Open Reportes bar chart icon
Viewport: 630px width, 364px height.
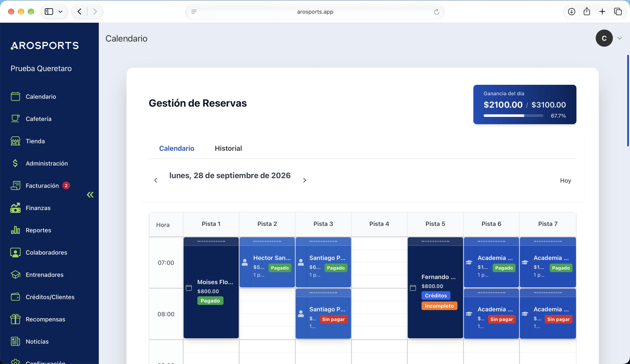15,230
